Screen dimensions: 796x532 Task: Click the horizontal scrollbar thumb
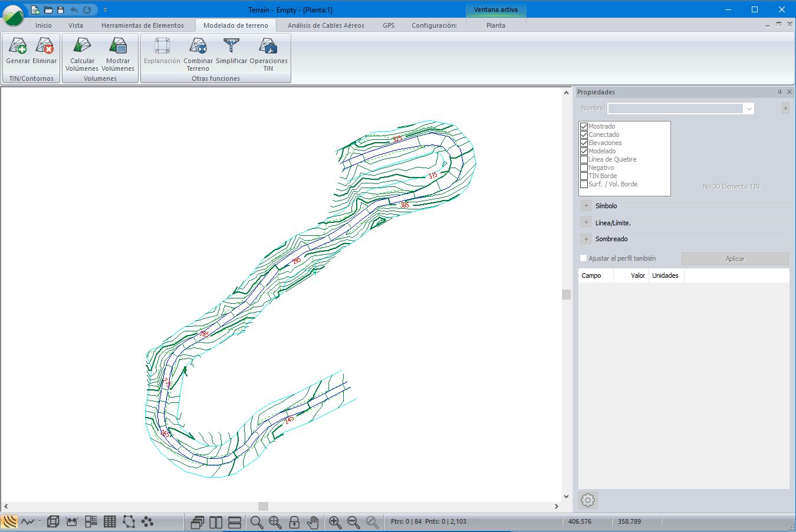click(x=264, y=506)
